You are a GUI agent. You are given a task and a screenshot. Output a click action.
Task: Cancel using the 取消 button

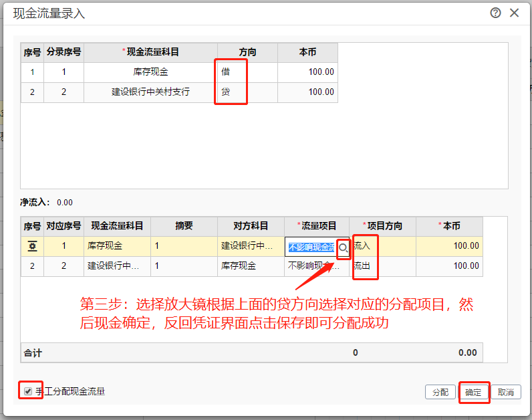(x=506, y=393)
